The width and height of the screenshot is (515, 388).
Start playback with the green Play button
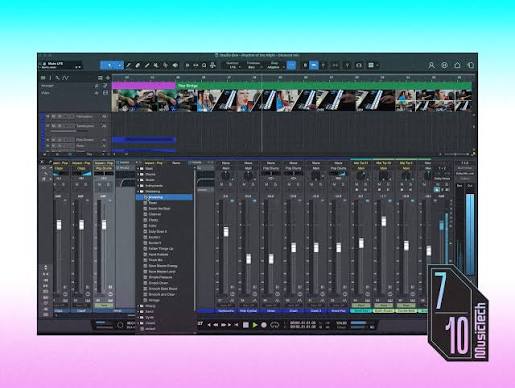[255, 325]
